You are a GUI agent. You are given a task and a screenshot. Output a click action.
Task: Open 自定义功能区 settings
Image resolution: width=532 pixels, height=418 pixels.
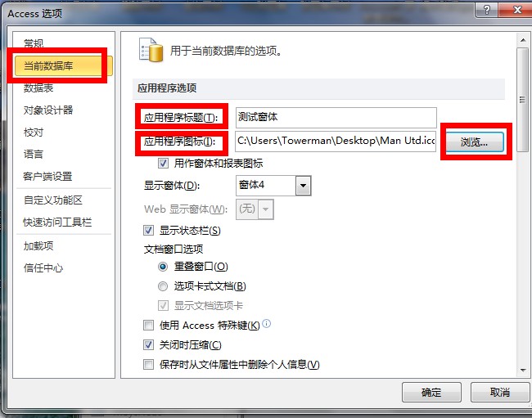point(53,200)
